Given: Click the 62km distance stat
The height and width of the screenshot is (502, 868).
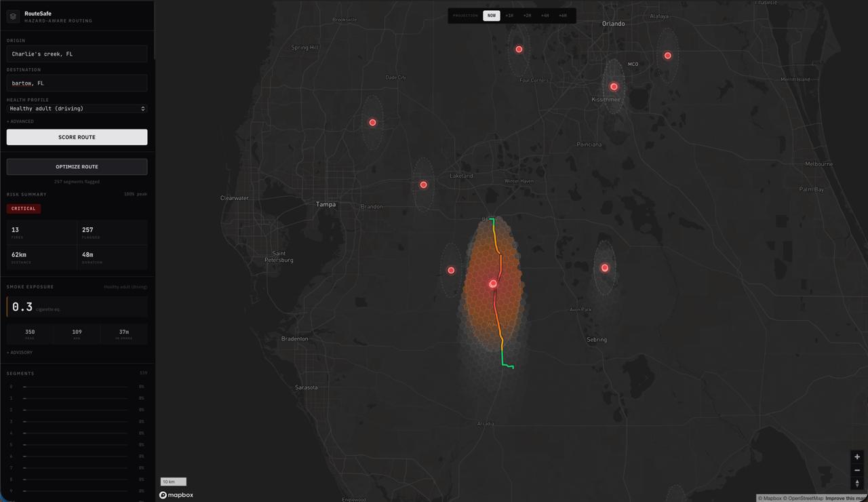Looking at the screenshot, I should (x=41, y=257).
